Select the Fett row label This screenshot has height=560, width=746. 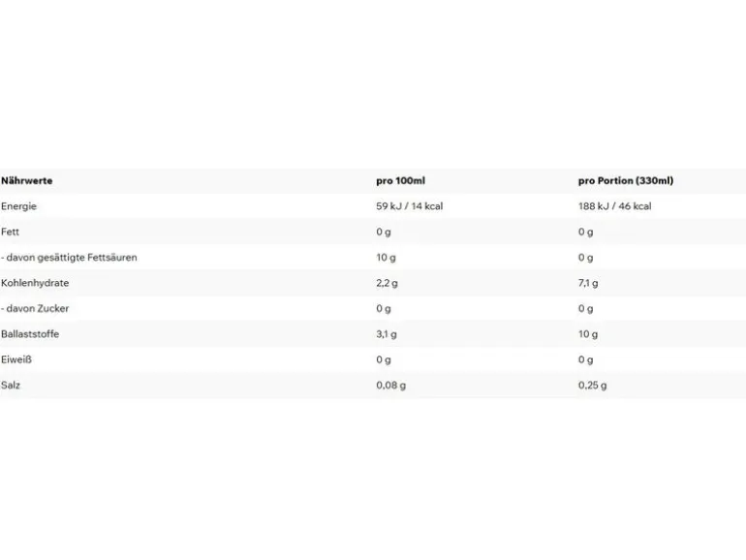click(10, 232)
